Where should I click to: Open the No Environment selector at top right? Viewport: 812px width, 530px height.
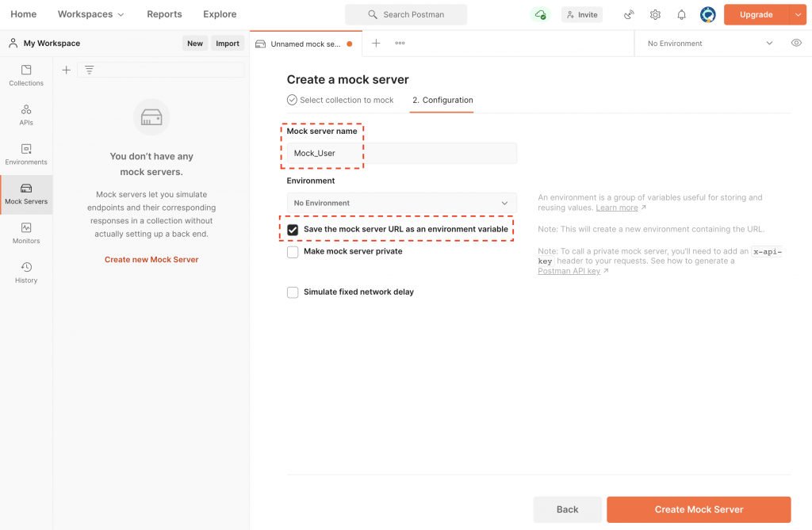(710, 44)
